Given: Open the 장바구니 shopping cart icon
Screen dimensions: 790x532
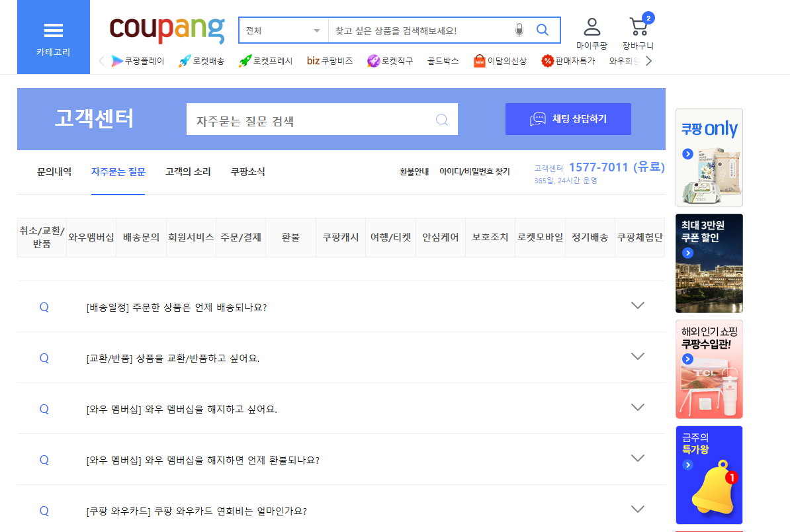Looking at the screenshot, I should click(638, 26).
